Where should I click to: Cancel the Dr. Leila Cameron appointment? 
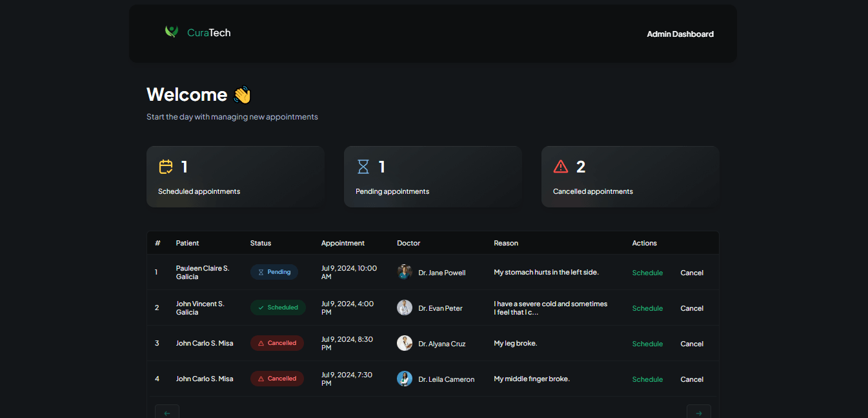(x=692, y=379)
